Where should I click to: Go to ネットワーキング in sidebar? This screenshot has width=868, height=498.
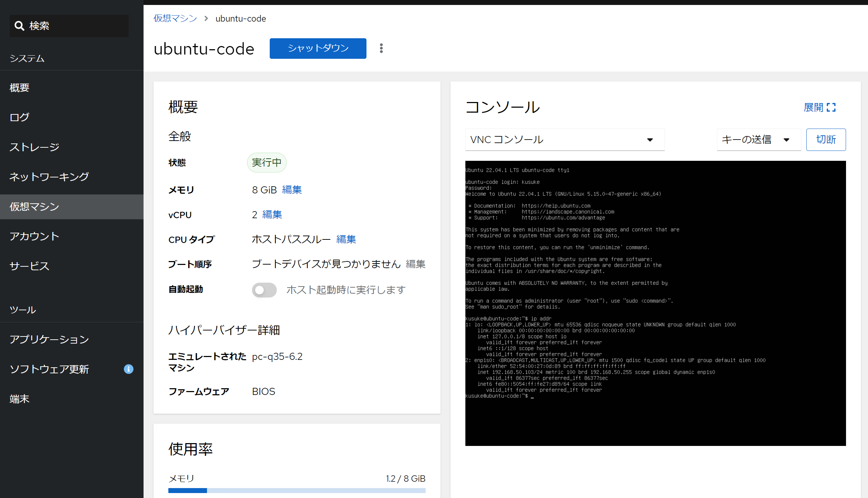click(x=49, y=177)
